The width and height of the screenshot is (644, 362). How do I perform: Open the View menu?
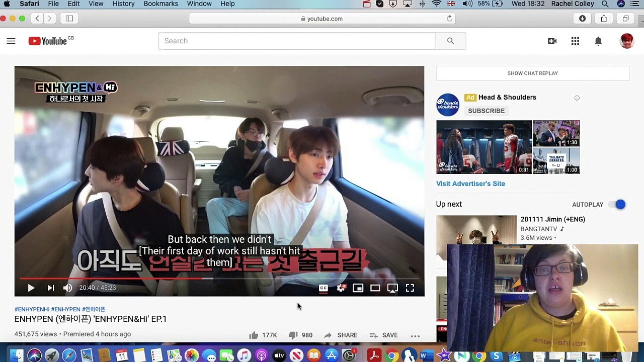tap(96, 4)
